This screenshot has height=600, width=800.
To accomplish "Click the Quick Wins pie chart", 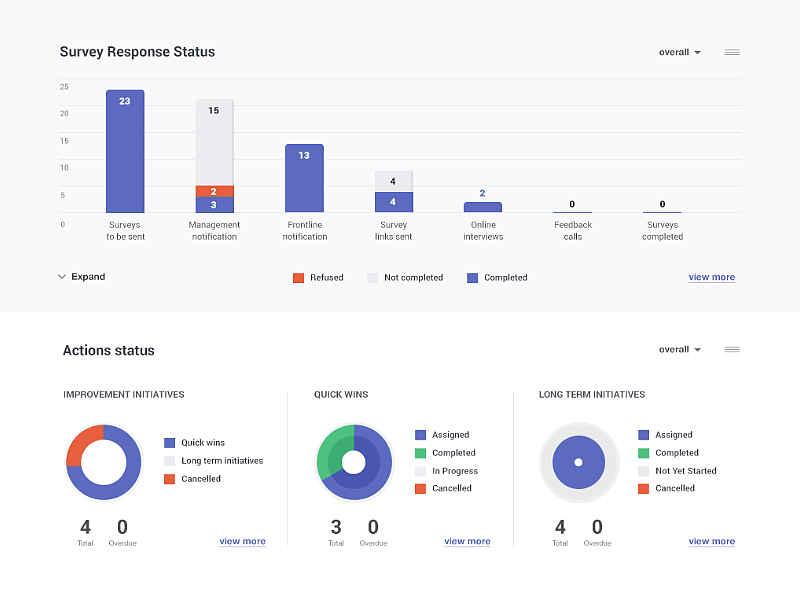I will pyautogui.click(x=354, y=462).
